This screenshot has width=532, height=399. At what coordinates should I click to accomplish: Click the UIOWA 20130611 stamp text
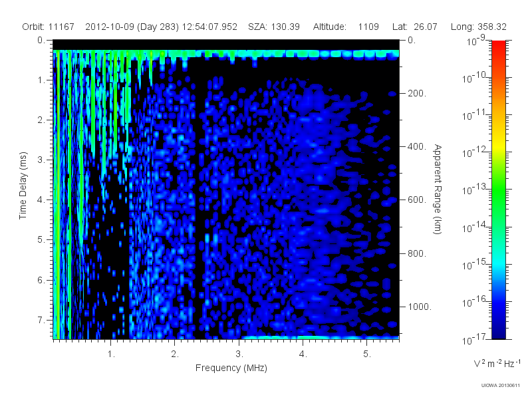tap(500, 386)
